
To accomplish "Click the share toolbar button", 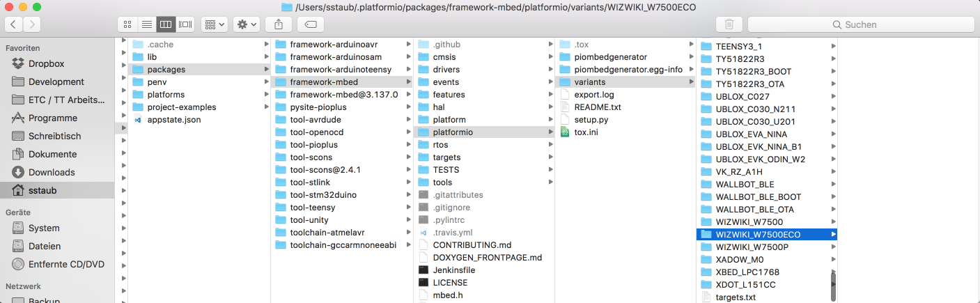I will coord(279,24).
